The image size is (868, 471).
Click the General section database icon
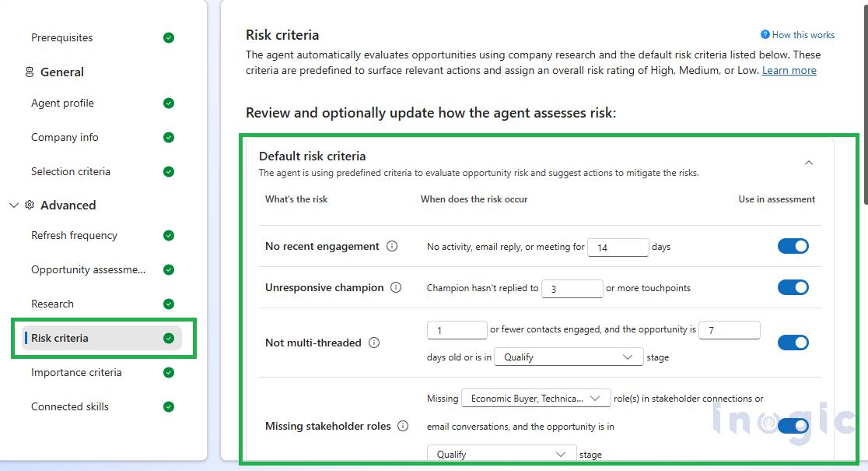[x=30, y=72]
